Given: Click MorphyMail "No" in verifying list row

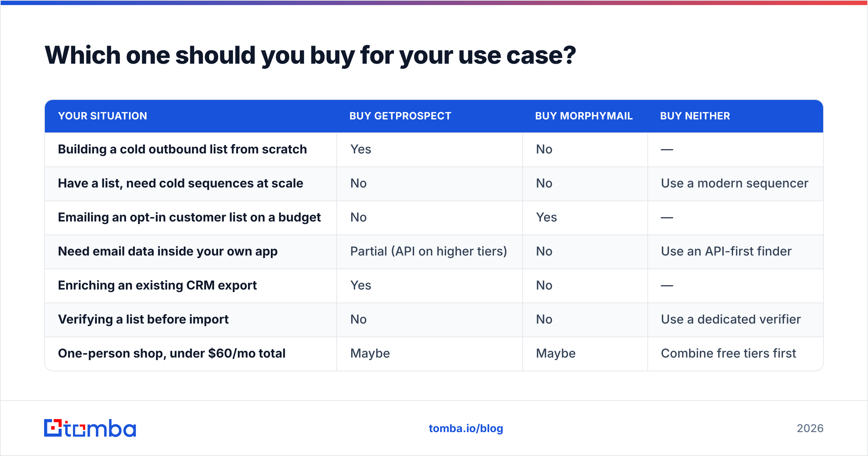Looking at the screenshot, I should pyautogui.click(x=544, y=319).
